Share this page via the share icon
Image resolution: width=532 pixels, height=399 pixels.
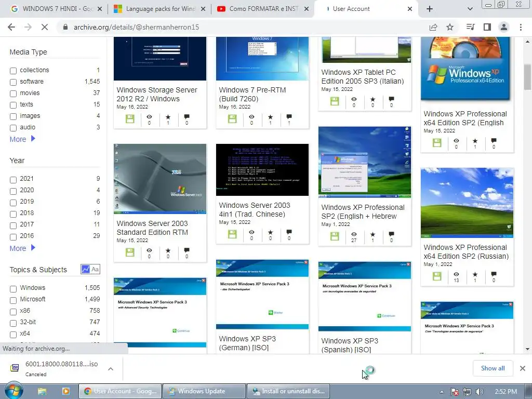click(x=433, y=27)
